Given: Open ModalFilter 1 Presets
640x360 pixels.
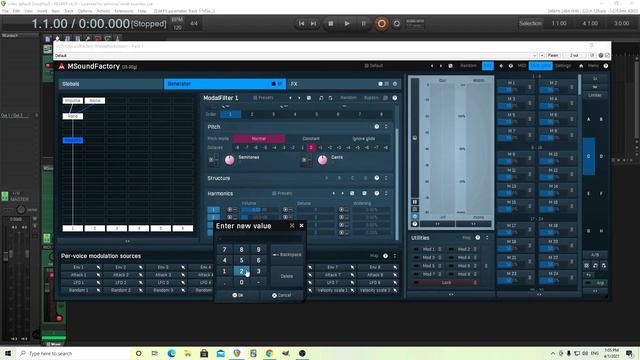Looking at the screenshot, I should point(263,98).
